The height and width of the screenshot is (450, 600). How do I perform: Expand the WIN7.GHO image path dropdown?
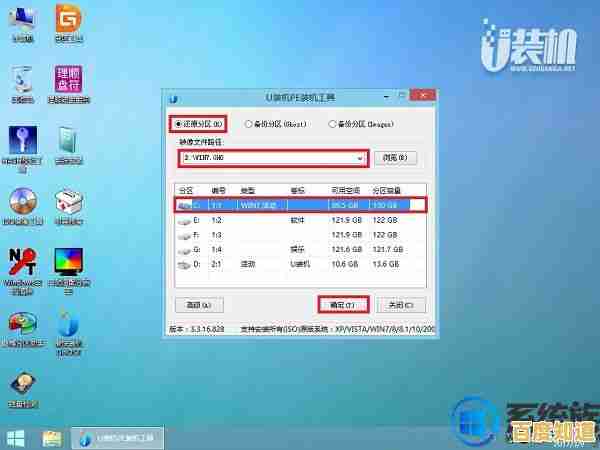click(x=359, y=158)
